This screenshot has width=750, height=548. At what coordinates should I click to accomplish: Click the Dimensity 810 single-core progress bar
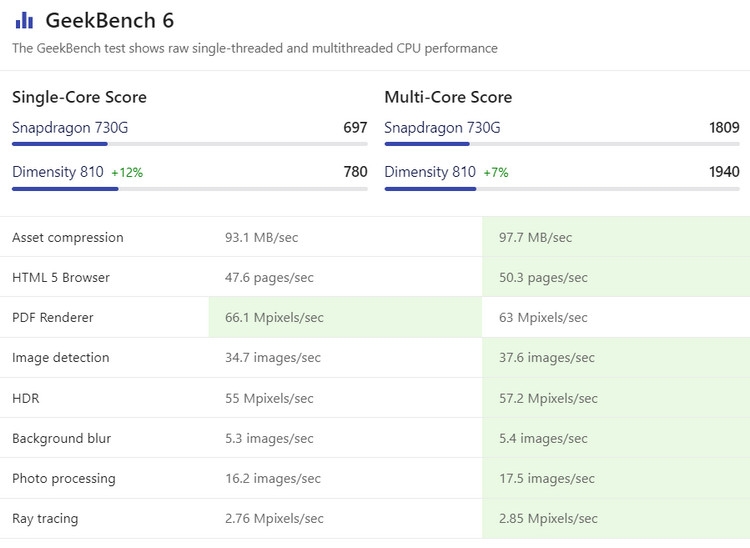(x=189, y=188)
